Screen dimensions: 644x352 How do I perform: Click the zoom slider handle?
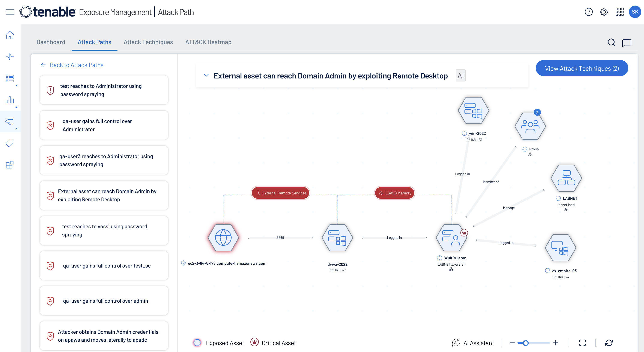coord(526,343)
